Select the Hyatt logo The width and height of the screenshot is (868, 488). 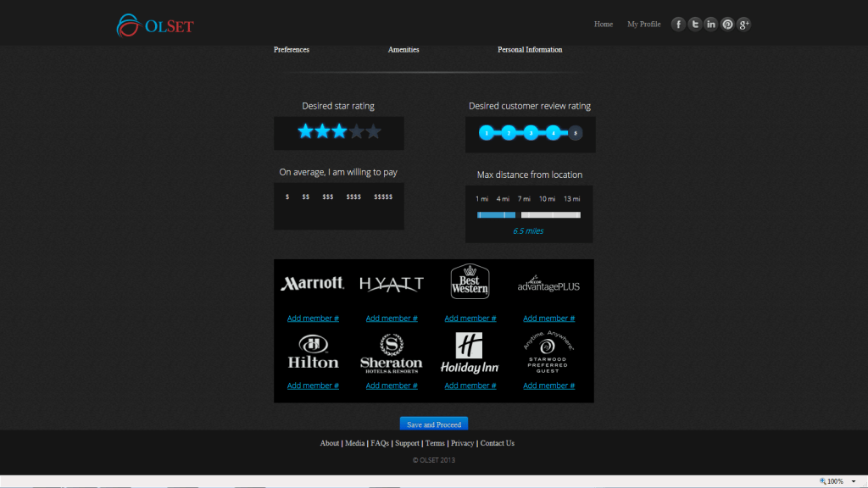click(392, 284)
